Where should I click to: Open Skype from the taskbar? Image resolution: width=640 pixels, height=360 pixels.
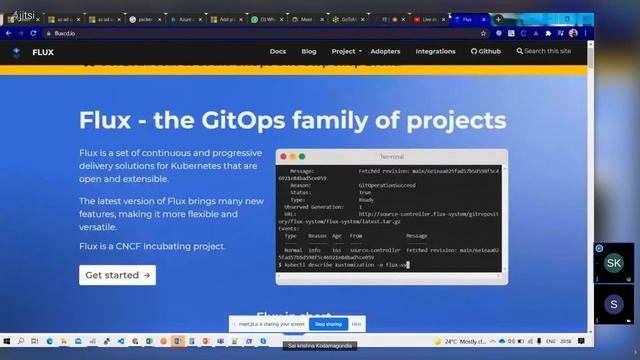pyautogui.click(x=263, y=341)
